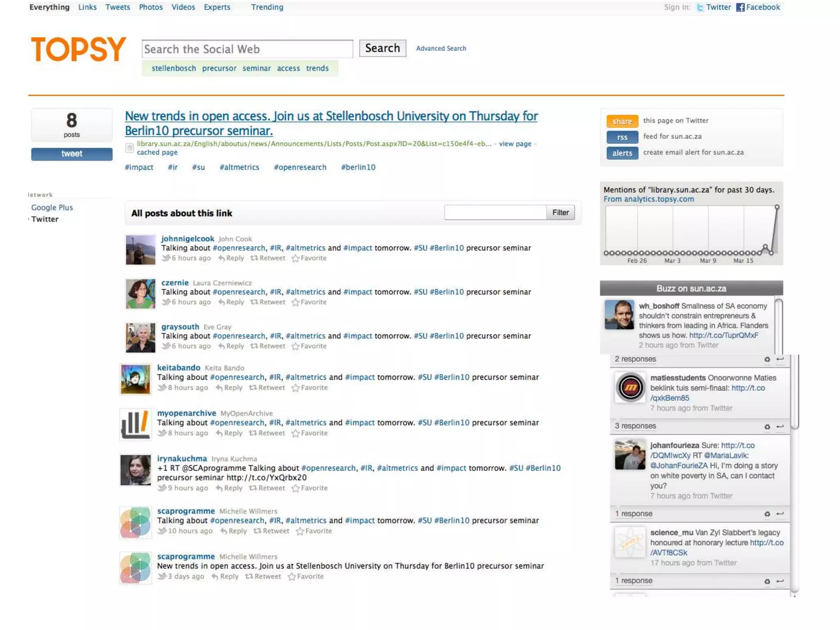
Task: Click Favorite star on irynakuchma's post
Action: (295, 488)
